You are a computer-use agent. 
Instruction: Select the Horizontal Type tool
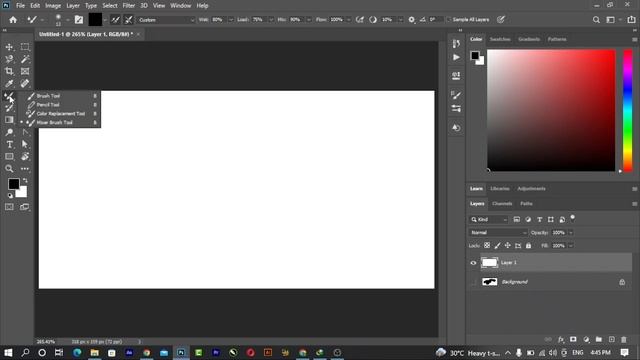[x=9, y=144]
